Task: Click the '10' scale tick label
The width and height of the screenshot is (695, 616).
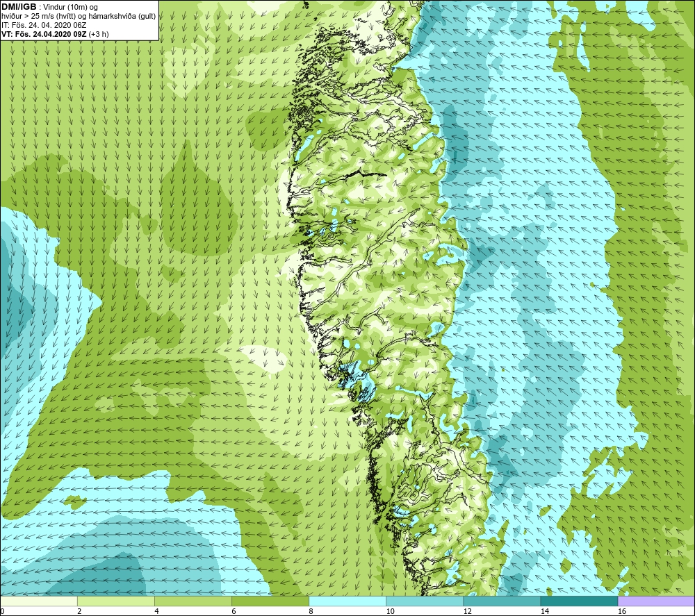Action: (390, 611)
